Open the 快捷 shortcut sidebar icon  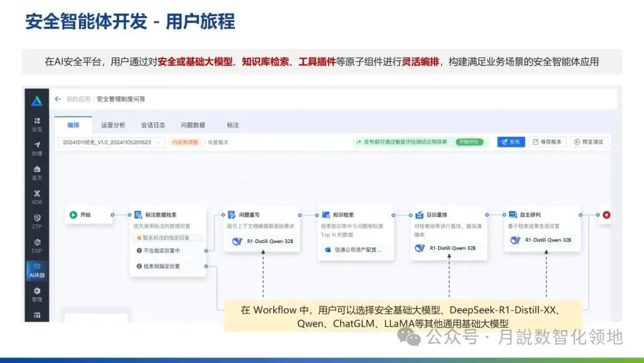click(37, 149)
